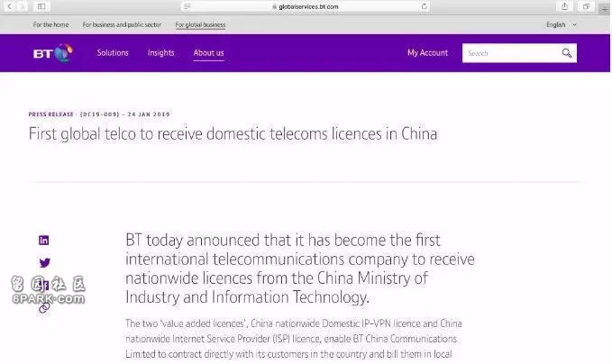
Task: Select the For global business tab
Action: coord(200,24)
